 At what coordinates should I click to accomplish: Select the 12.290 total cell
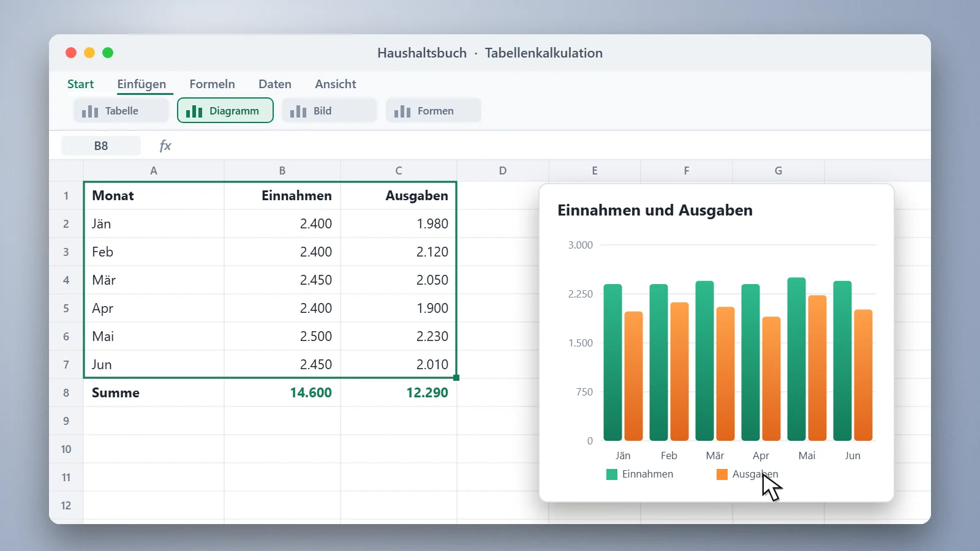click(399, 393)
